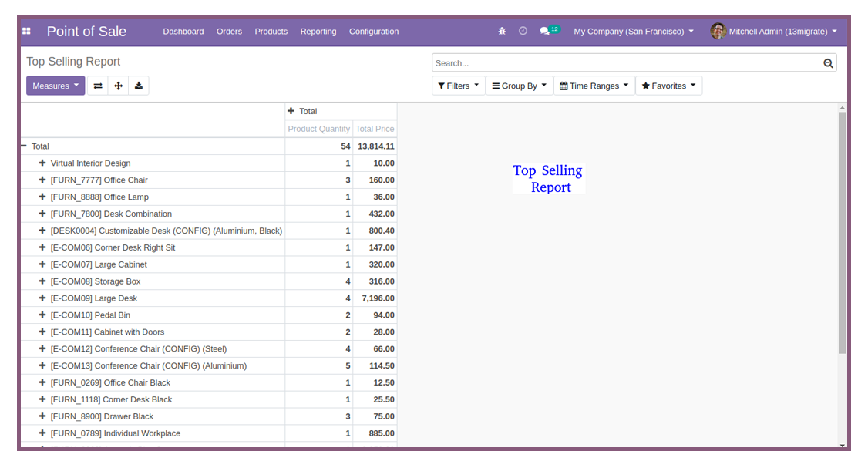Screen dimensions: 868x468
Task: Open My Company (San Francisco) switcher
Action: click(x=634, y=32)
